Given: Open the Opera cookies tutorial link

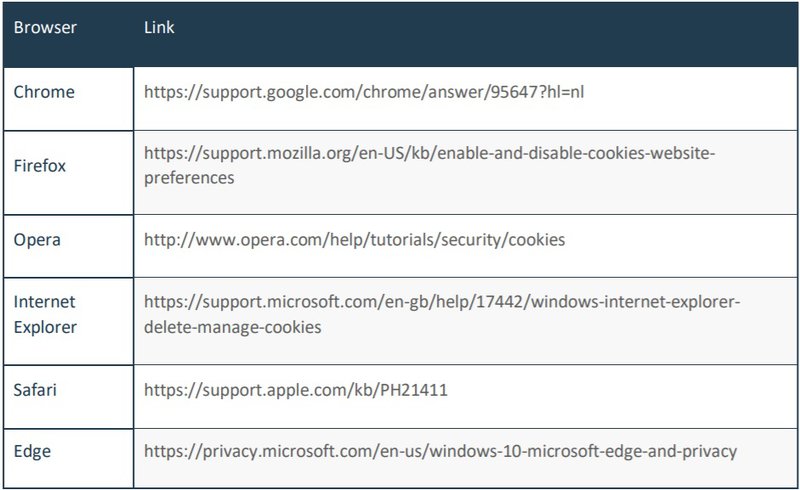Looking at the screenshot, I should click(x=354, y=240).
